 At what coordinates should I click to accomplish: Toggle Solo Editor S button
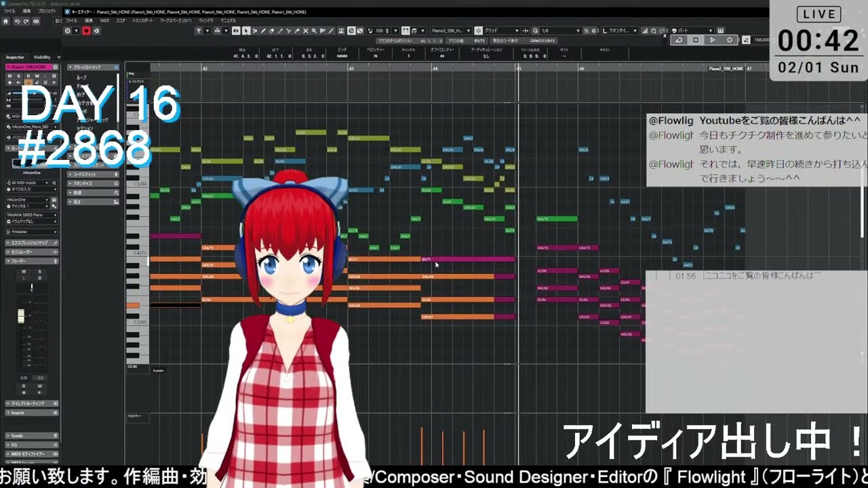tap(67, 30)
